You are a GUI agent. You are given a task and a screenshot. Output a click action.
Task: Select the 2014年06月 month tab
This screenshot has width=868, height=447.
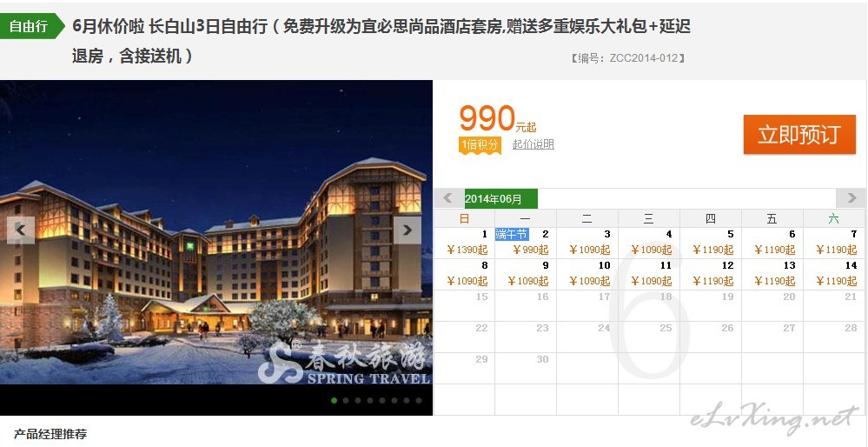tap(501, 199)
